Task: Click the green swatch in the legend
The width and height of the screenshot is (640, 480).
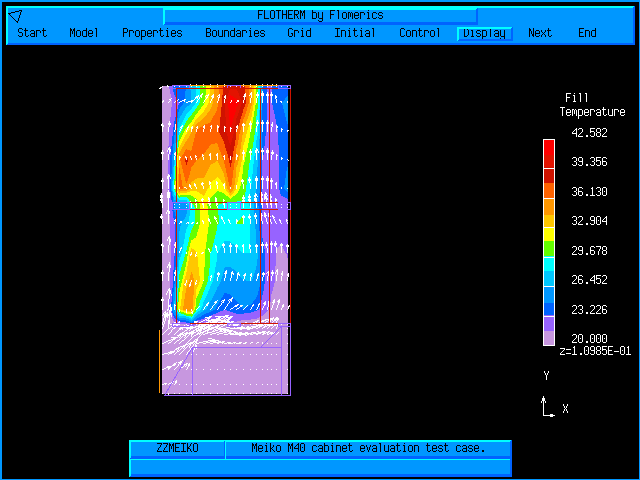Action: click(x=549, y=249)
